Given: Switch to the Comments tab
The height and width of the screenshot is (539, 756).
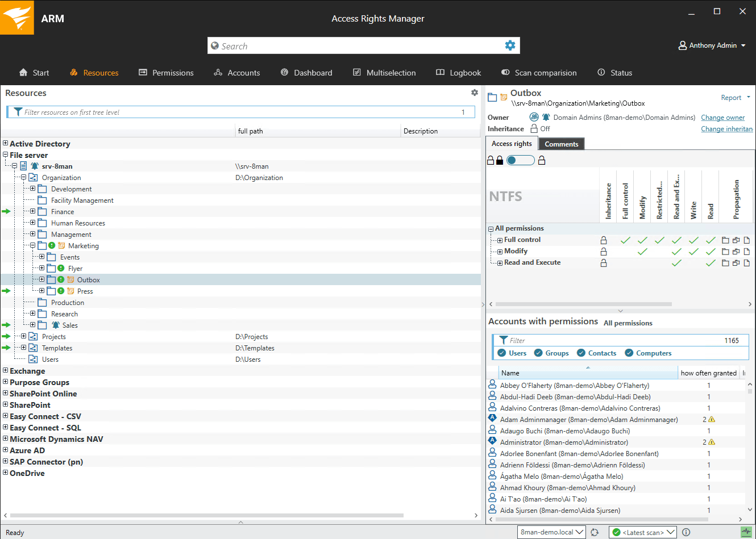Looking at the screenshot, I should 561,143.
